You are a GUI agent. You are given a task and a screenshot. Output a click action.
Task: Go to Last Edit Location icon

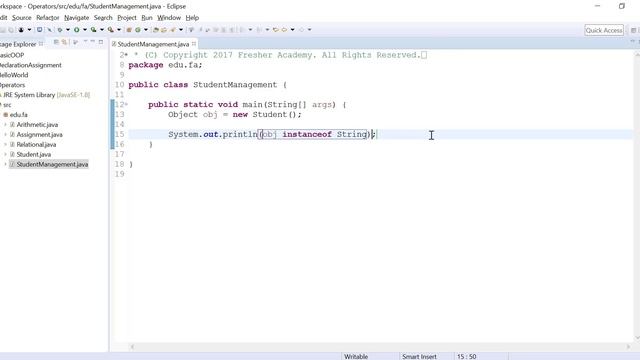[276, 30]
